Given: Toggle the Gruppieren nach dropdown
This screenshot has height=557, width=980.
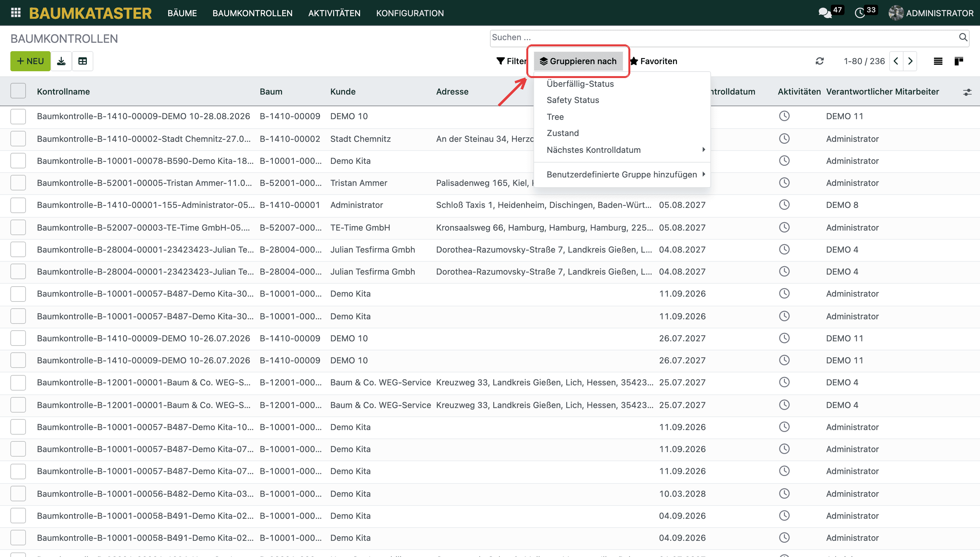Looking at the screenshot, I should [578, 61].
